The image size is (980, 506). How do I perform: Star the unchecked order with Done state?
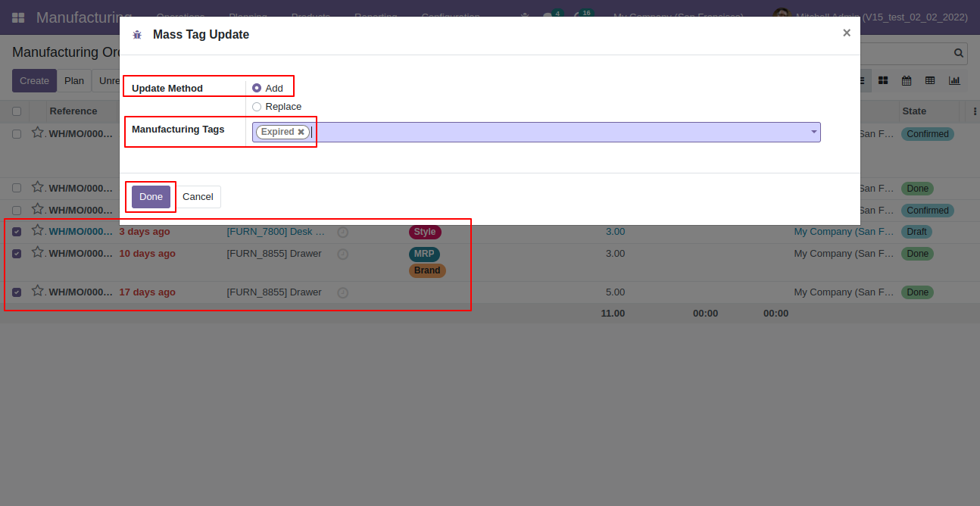(x=37, y=187)
